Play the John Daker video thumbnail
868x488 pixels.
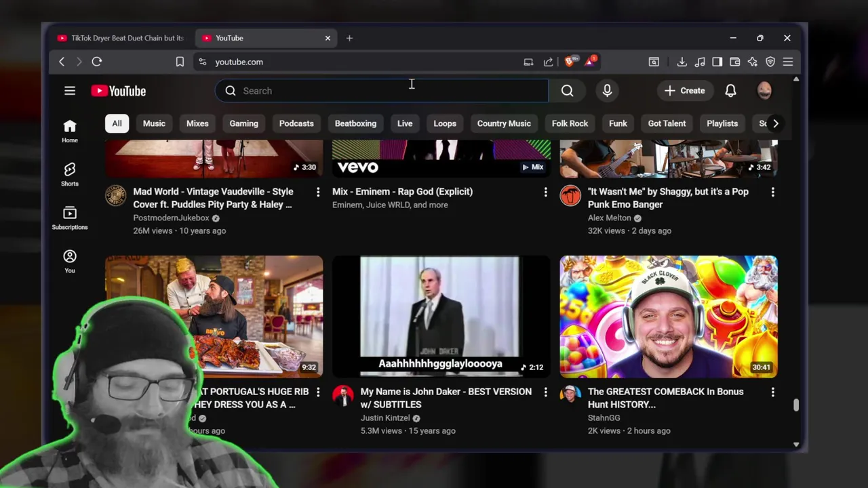coord(441,317)
